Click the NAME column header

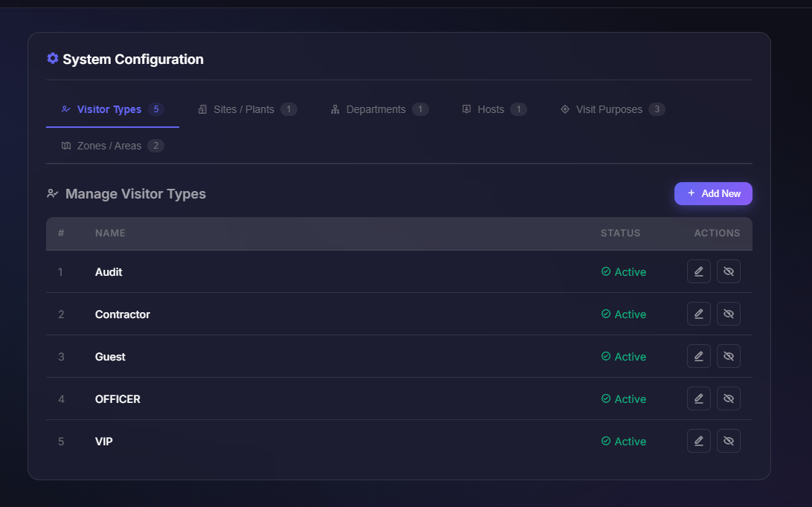pyautogui.click(x=110, y=233)
